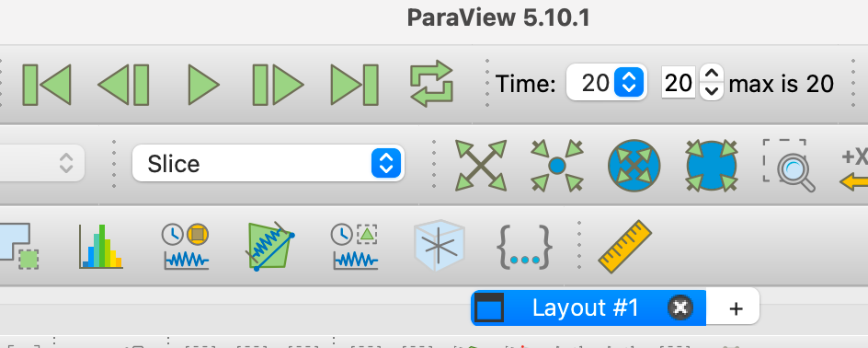Apply the Histogram filter icon

[x=101, y=247]
